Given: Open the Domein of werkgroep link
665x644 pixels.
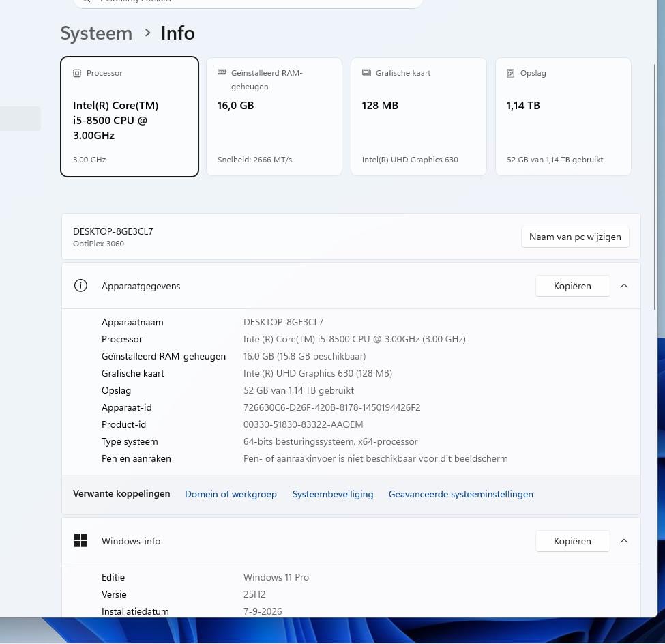Looking at the screenshot, I should (x=231, y=494).
